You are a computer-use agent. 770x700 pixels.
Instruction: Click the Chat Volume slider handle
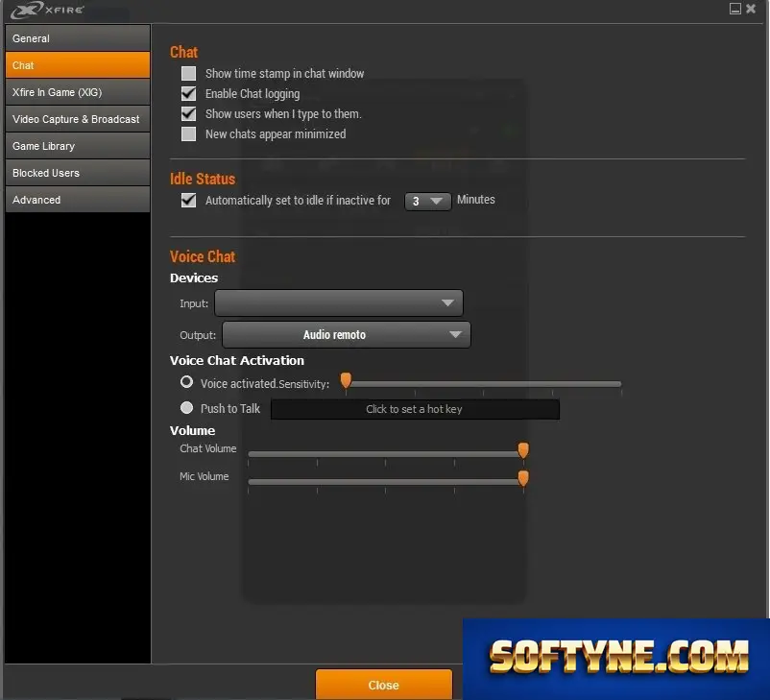pyautogui.click(x=523, y=450)
